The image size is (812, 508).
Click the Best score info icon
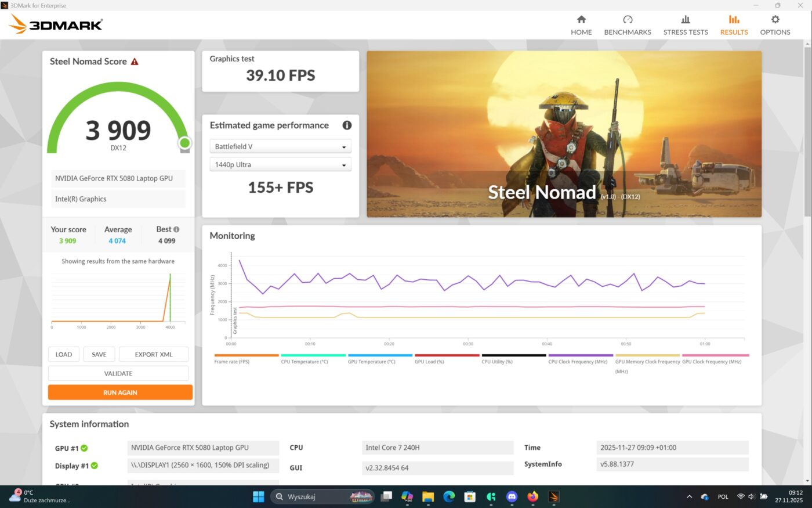pyautogui.click(x=176, y=229)
